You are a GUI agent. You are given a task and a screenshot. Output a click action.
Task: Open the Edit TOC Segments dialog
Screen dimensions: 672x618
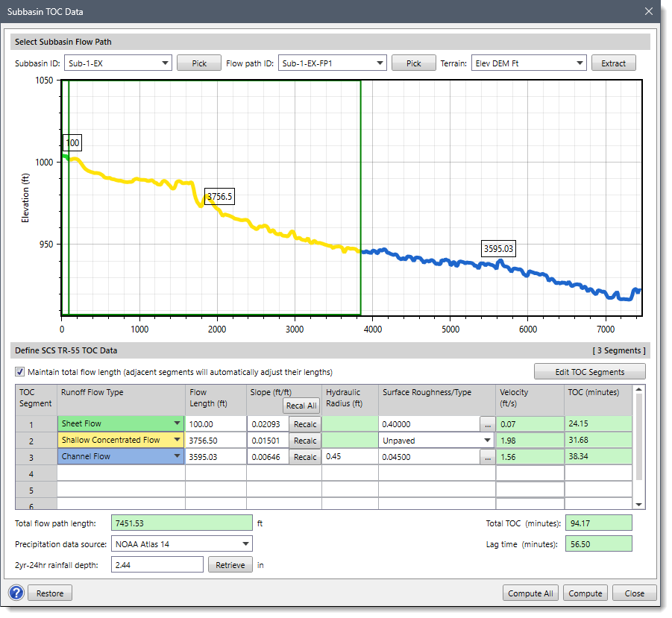point(588,371)
